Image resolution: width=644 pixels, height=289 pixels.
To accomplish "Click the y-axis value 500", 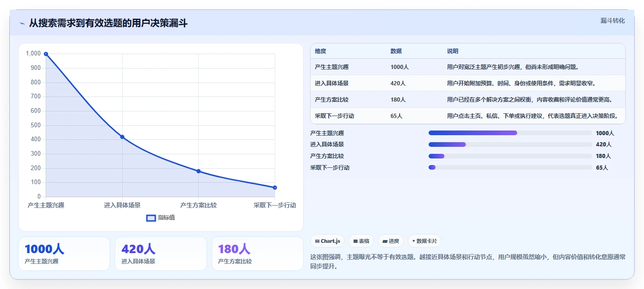I will 36,125.
